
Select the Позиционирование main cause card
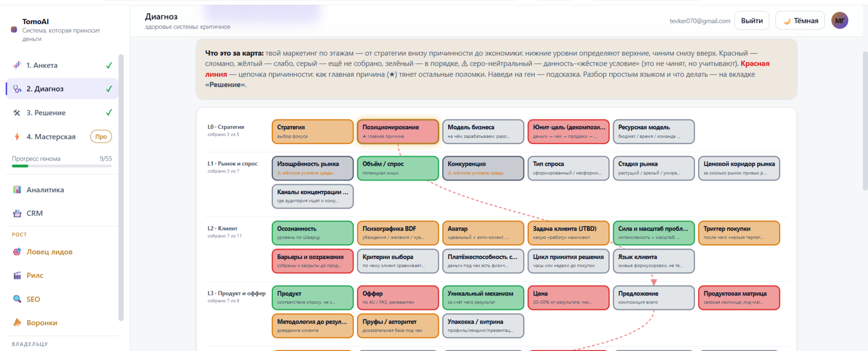click(x=398, y=132)
